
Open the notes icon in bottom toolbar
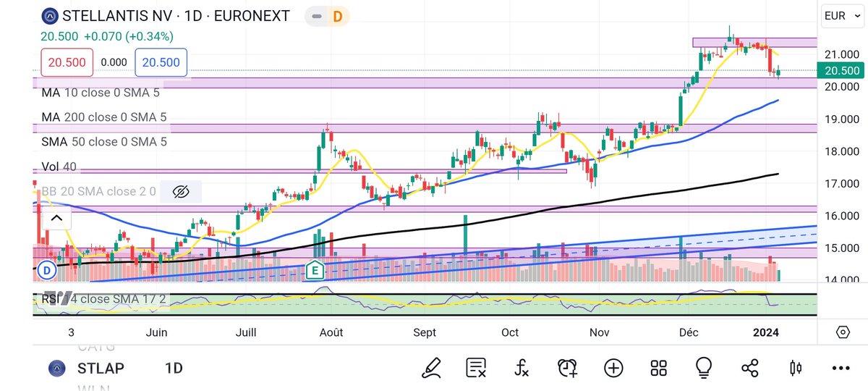tap(477, 368)
